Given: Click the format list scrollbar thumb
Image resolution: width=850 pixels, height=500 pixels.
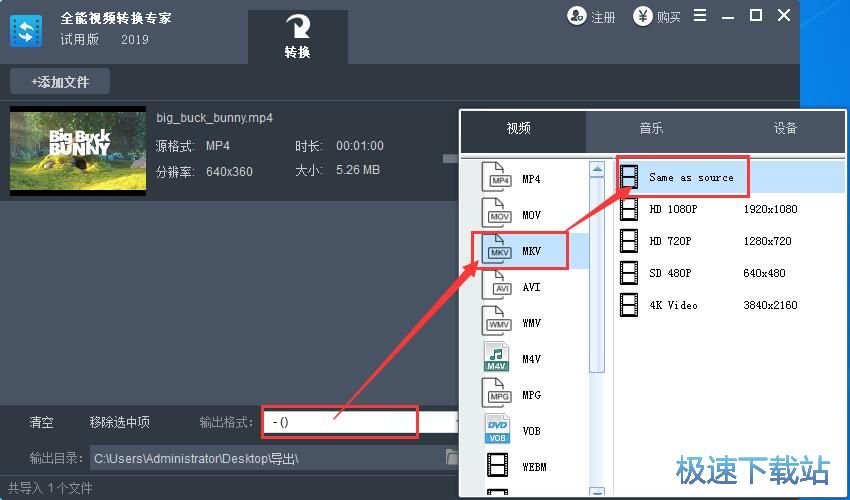Looking at the screenshot, I should [x=597, y=275].
